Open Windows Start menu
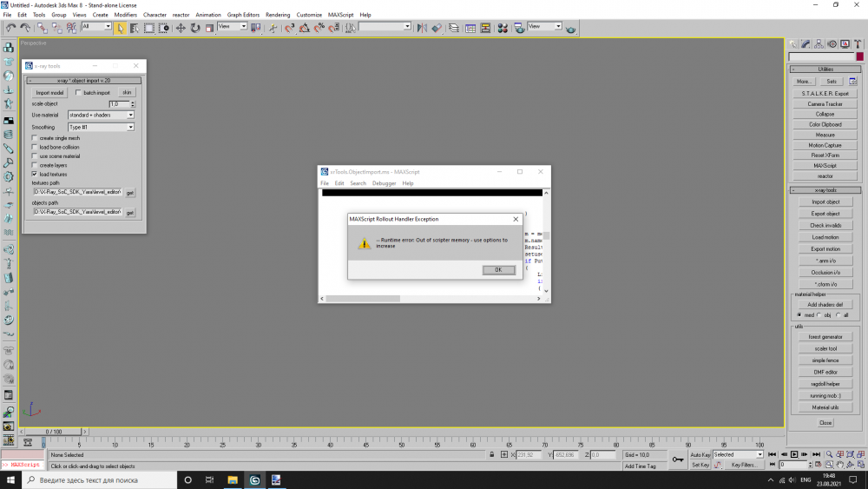Image resolution: width=868 pixels, height=489 pixels. (x=10, y=479)
